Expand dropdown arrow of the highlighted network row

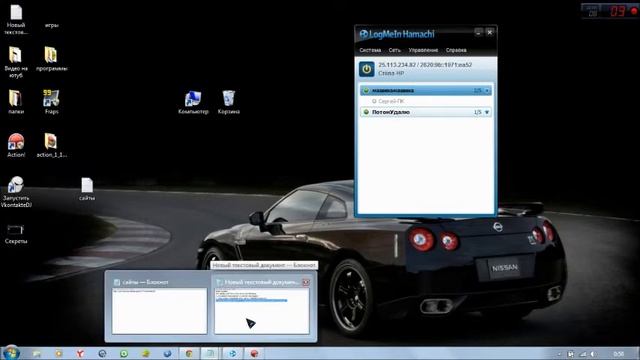point(487,91)
